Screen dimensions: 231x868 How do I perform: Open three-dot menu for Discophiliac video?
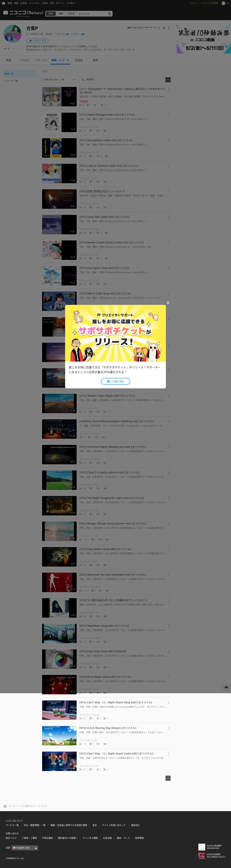(x=169, y=141)
